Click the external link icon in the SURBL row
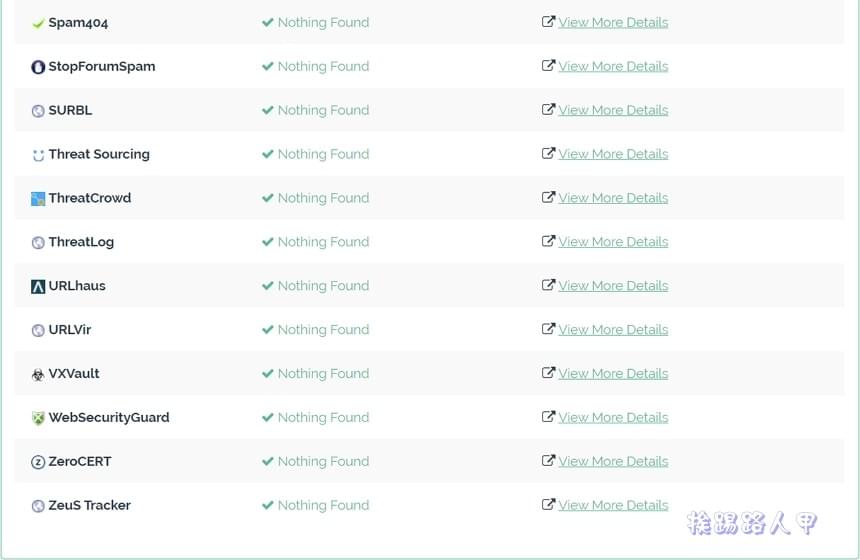The height and width of the screenshot is (560, 860). coord(548,109)
